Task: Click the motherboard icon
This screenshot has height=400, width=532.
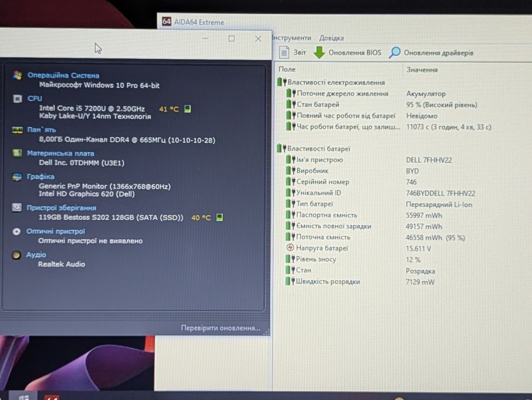Action: point(17,154)
